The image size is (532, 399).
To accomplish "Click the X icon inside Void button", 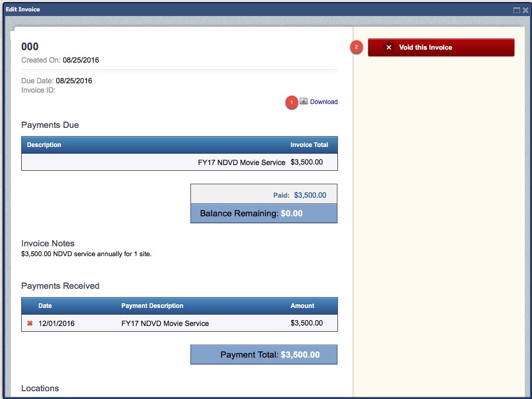I will 389,47.
